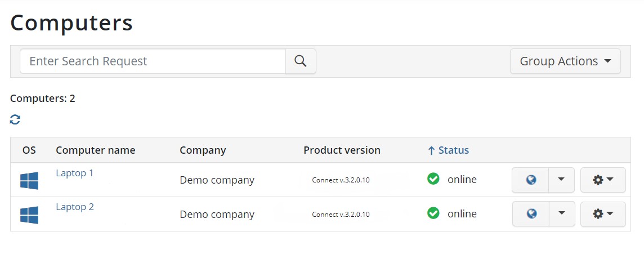Click the green online checkmark for Laptop 1

coord(433,179)
